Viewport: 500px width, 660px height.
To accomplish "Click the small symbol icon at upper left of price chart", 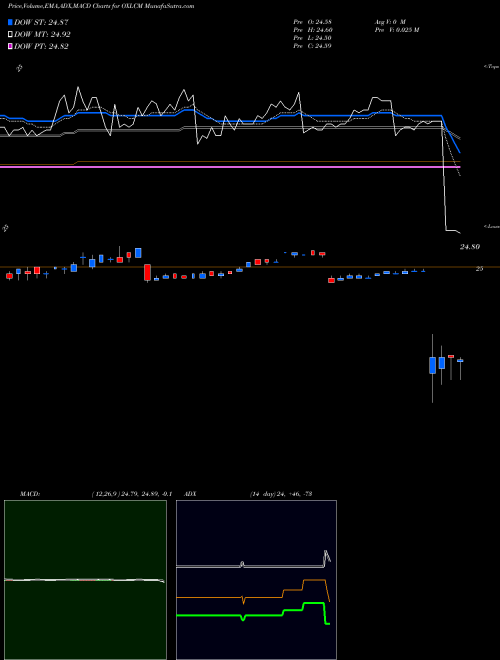I will click(19, 68).
